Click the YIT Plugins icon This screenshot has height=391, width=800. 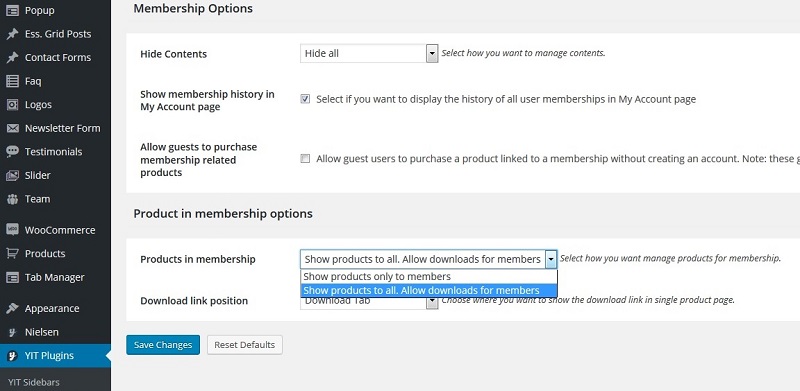[12, 356]
